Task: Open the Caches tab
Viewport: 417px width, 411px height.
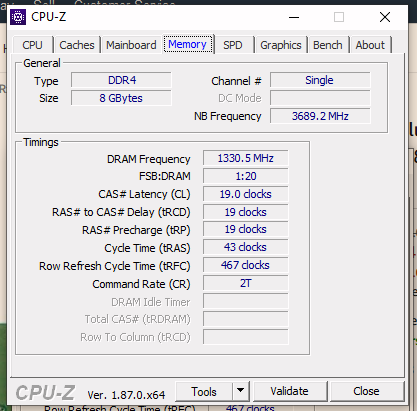Action: point(77,45)
